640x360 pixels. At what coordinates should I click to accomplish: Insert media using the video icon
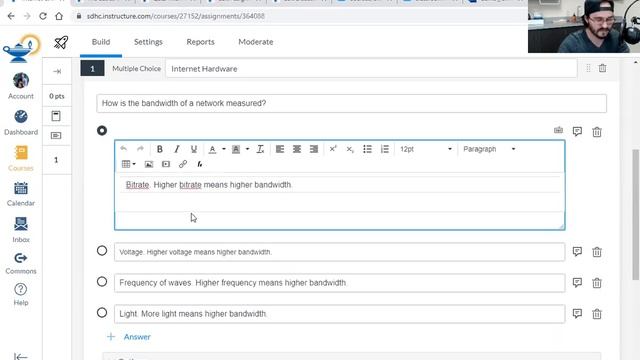[x=166, y=164]
